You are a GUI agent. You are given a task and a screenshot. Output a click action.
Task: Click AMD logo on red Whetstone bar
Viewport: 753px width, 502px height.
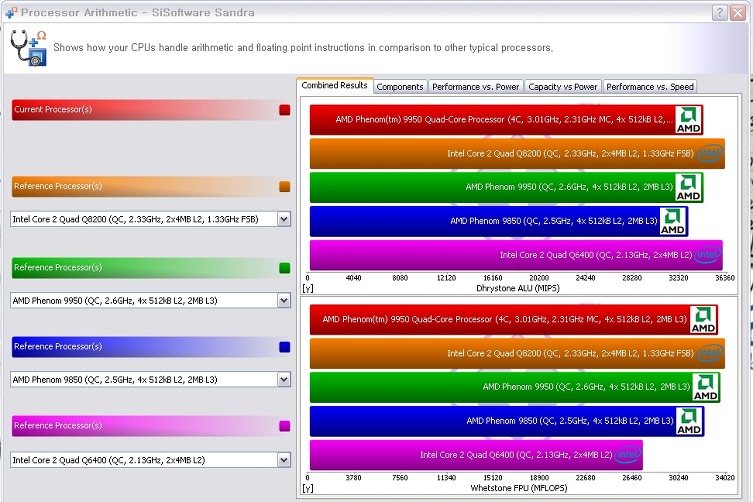tap(703, 319)
